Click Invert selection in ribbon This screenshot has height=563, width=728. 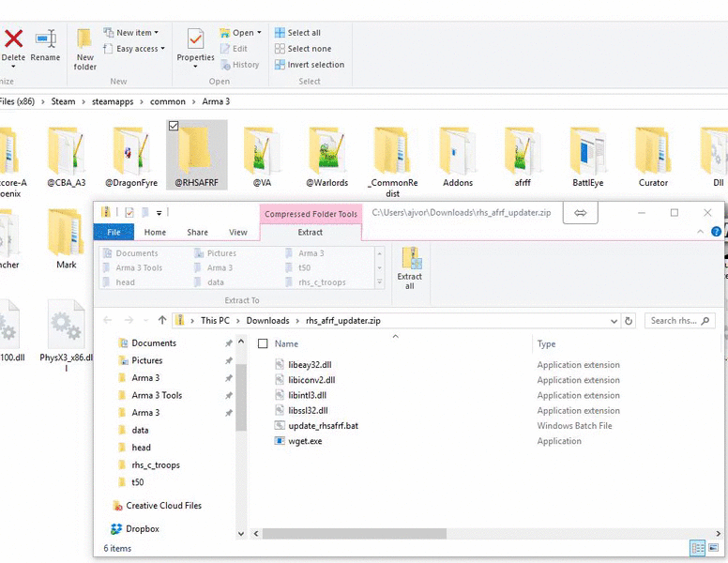pos(310,65)
